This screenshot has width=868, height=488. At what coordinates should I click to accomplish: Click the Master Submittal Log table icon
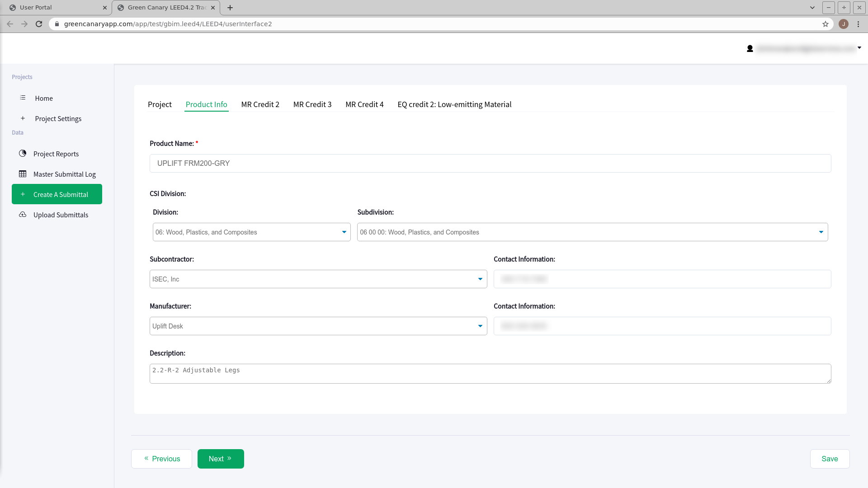point(23,174)
